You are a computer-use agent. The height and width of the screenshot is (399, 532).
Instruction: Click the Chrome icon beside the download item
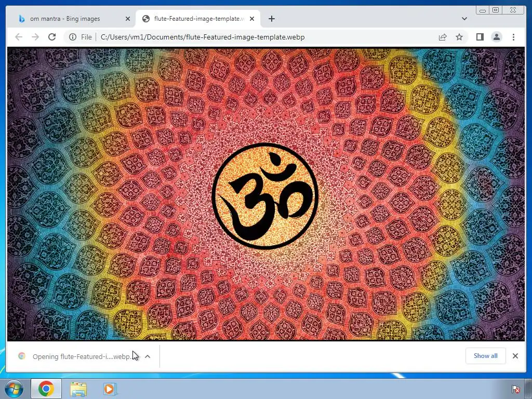tap(22, 356)
